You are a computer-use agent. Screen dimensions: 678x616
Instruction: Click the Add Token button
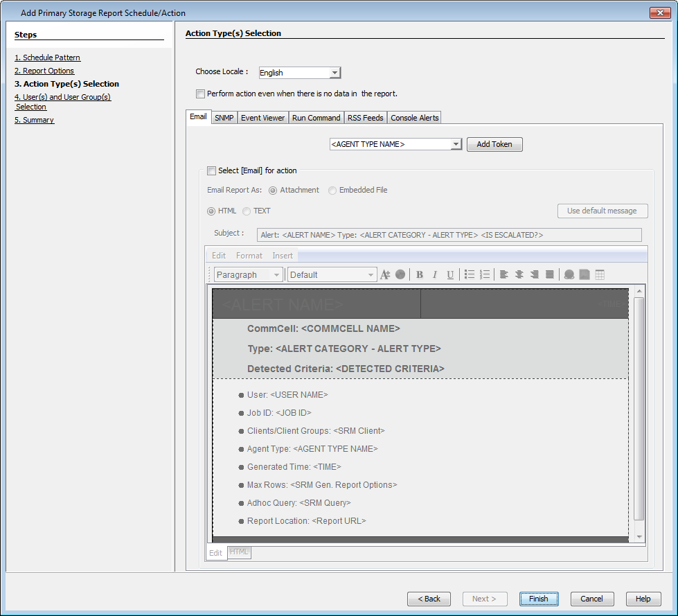coord(494,144)
